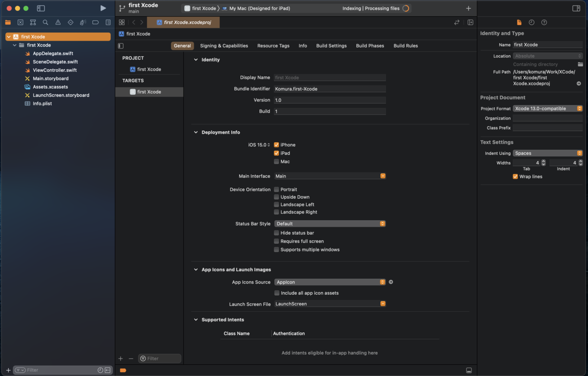Viewport: 588px width, 376px height.
Task: Open the Test navigator diamond icon
Action: (x=71, y=23)
